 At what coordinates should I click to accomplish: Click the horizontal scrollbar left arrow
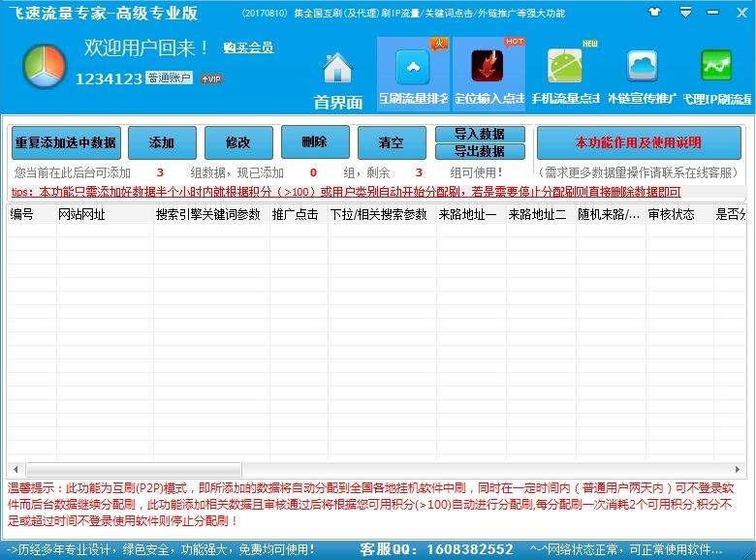pyautogui.click(x=16, y=469)
